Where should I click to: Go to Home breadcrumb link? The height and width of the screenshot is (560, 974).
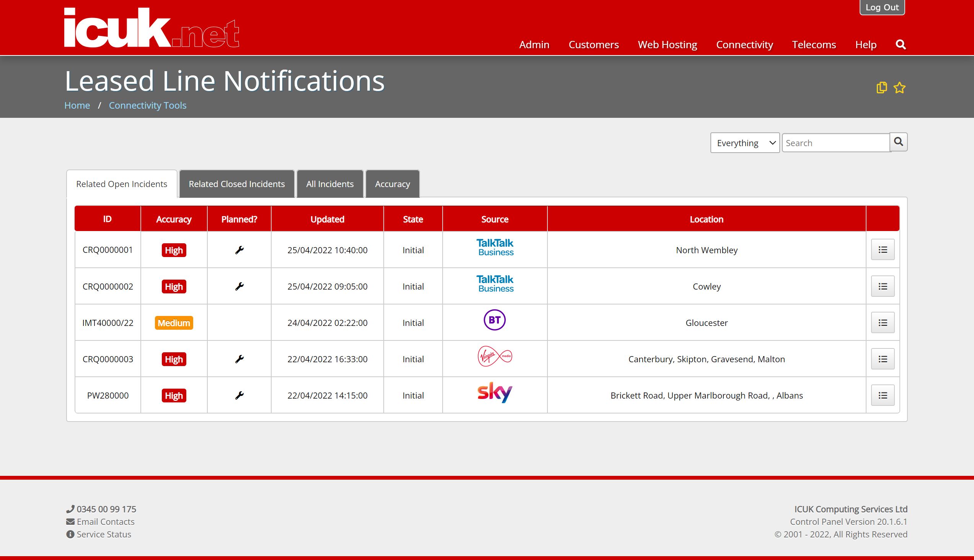tap(77, 106)
